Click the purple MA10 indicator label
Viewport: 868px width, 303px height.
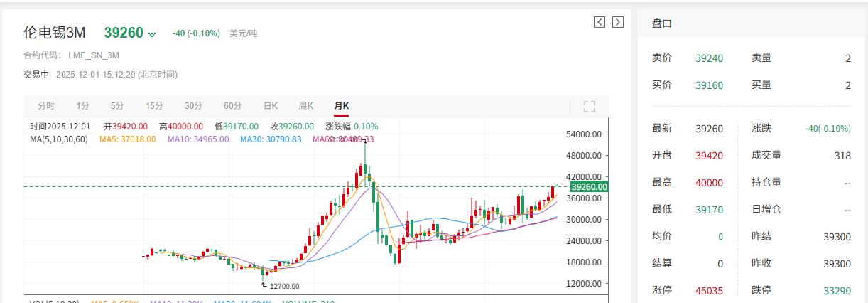(198, 139)
